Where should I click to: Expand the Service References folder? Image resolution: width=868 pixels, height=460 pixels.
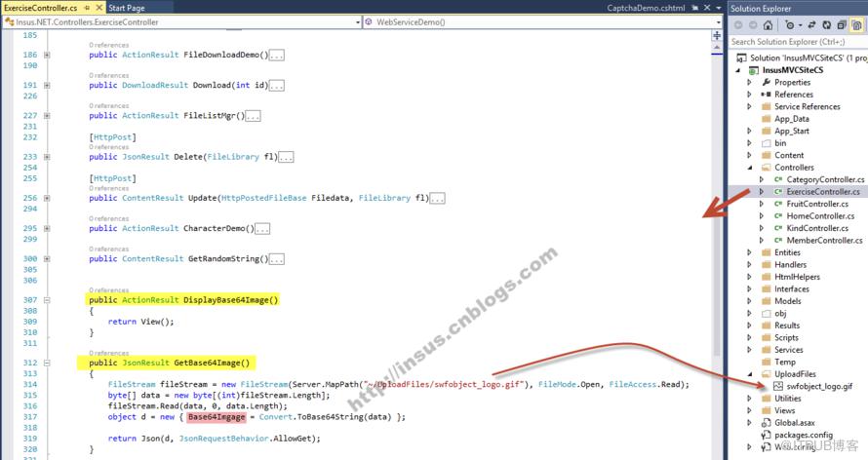pyautogui.click(x=750, y=106)
